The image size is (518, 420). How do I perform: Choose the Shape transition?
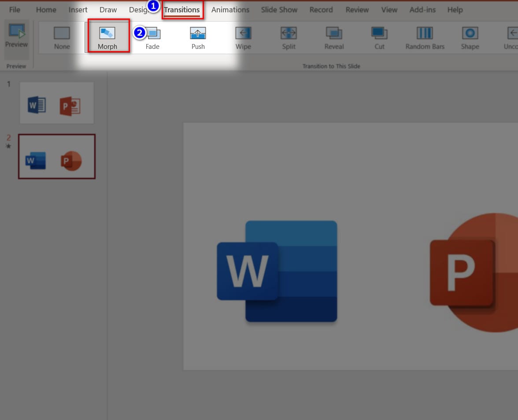tap(470, 37)
